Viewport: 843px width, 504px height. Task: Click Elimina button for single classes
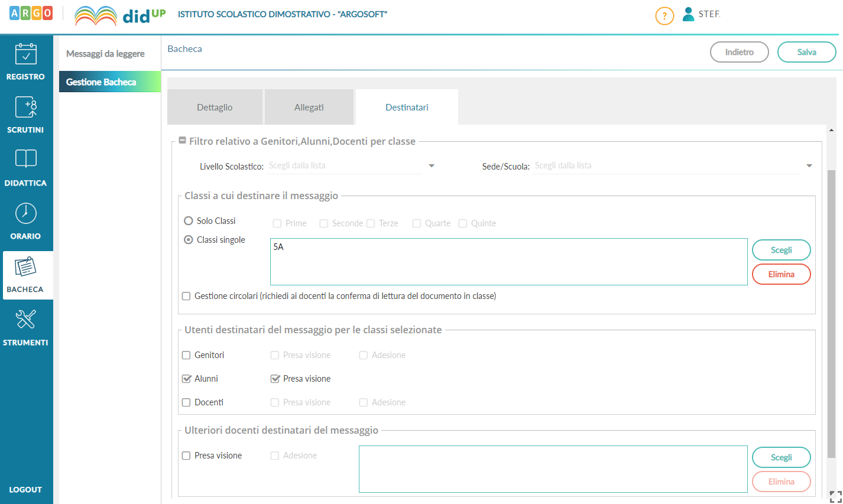click(x=782, y=274)
